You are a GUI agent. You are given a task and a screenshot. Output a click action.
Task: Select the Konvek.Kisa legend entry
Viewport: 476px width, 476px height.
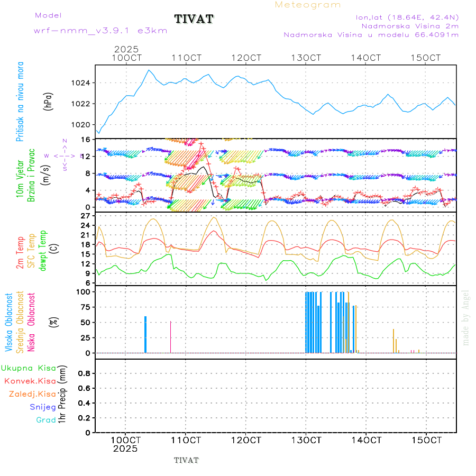(30, 381)
